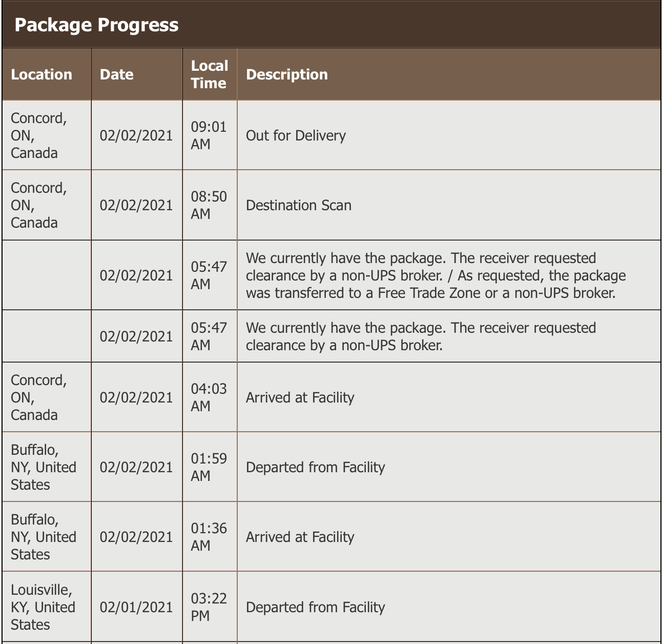Screen dimensions: 663x644
Task: Click the Free Trade Zone transfer description
Action: click(x=436, y=275)
